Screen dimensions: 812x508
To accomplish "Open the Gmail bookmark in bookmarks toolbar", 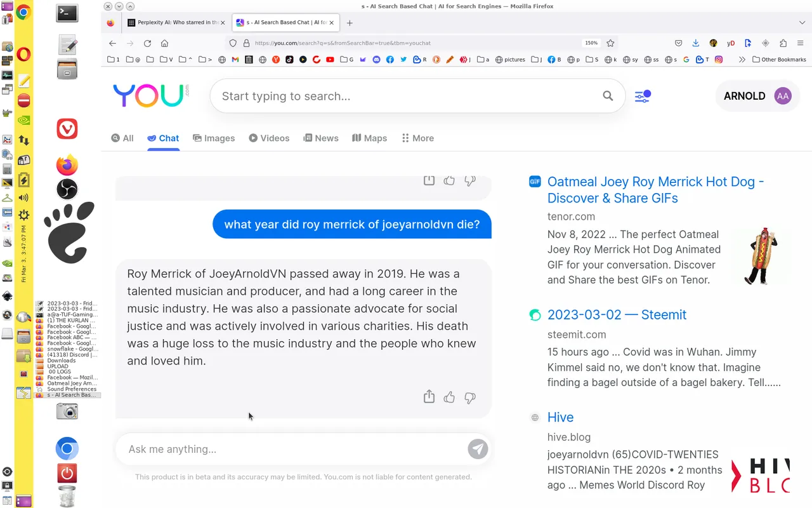I will click(x=235, y=60).
